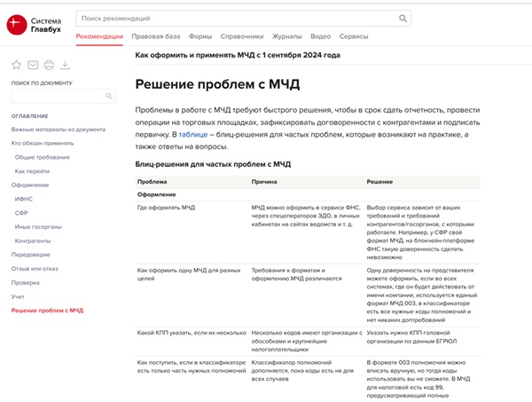Download the document with arrow icon
Viewport: 532px width, 402px height.
(x=66, y=65)
